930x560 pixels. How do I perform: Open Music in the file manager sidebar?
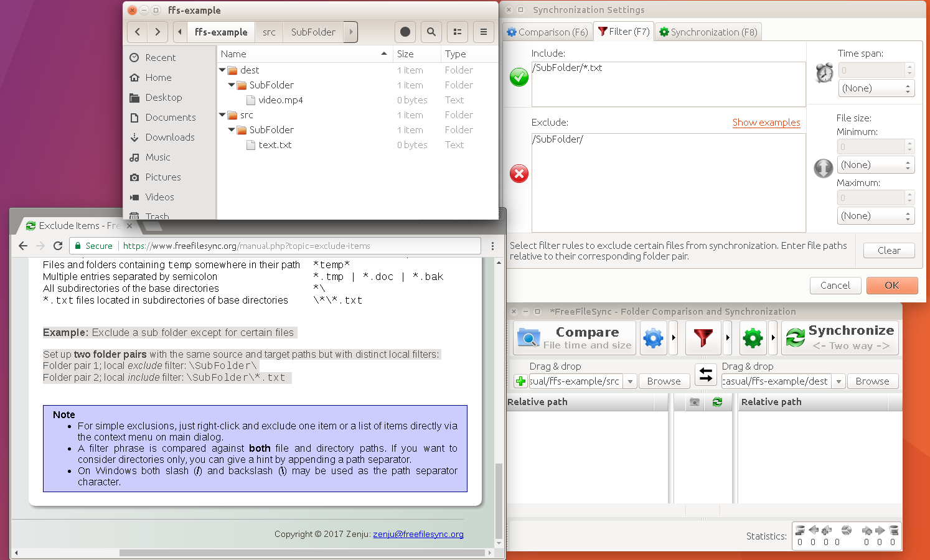pos(157,157)
